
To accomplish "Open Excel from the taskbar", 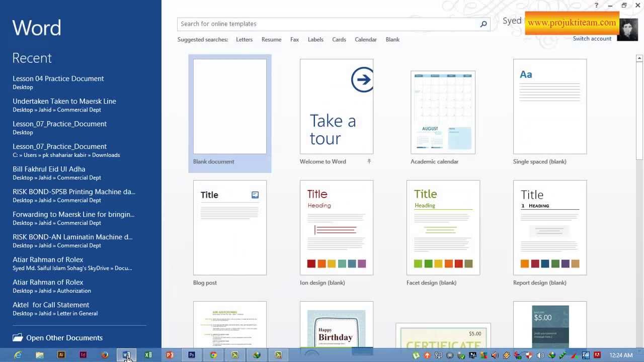I will (148, 355).
